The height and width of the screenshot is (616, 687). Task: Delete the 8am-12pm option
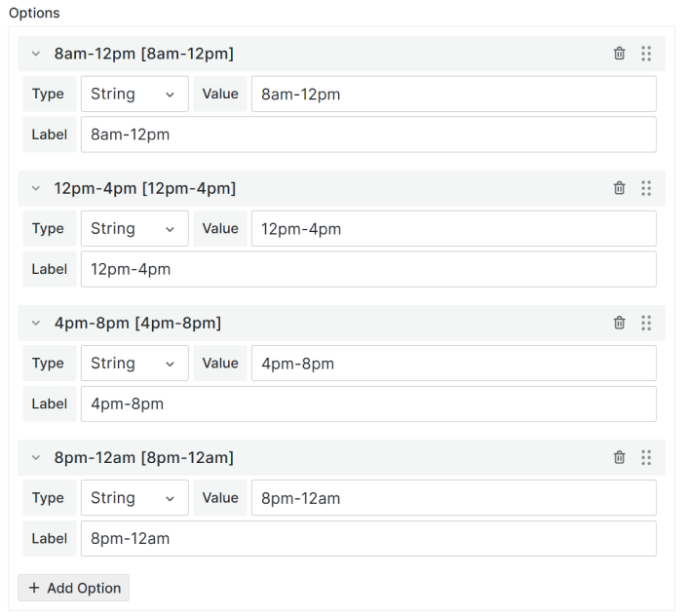(619, 54)
